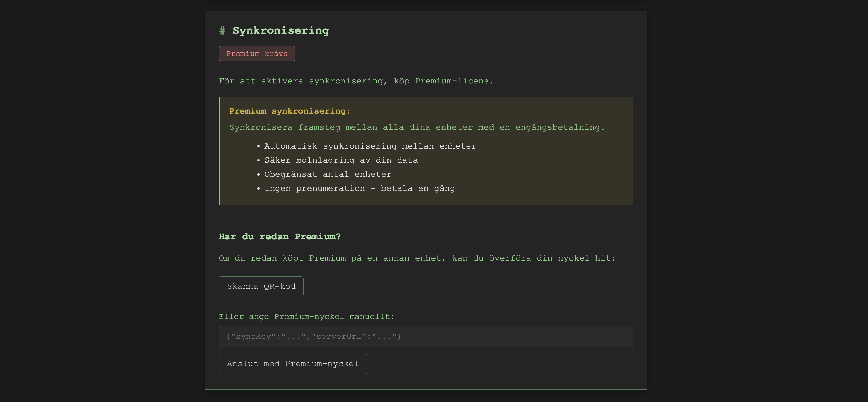Select the Synkronisering page heading
Screen dimensions: 868x402
281,30
